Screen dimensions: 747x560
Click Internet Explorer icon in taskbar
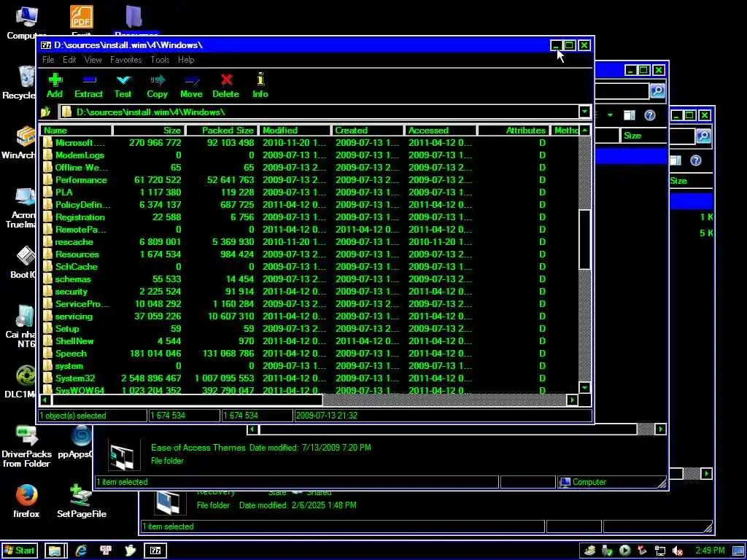[81, 551]
